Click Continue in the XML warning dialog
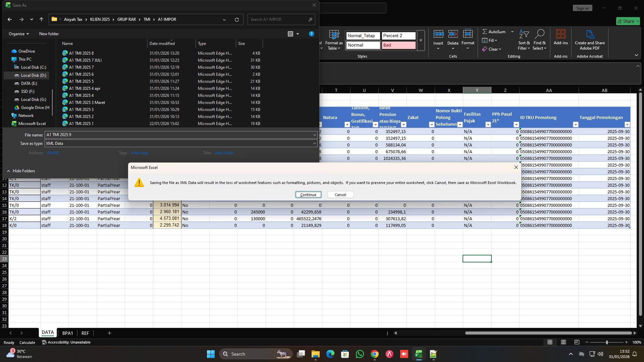This screenshot has width=644, height=362. coord(308,194)
